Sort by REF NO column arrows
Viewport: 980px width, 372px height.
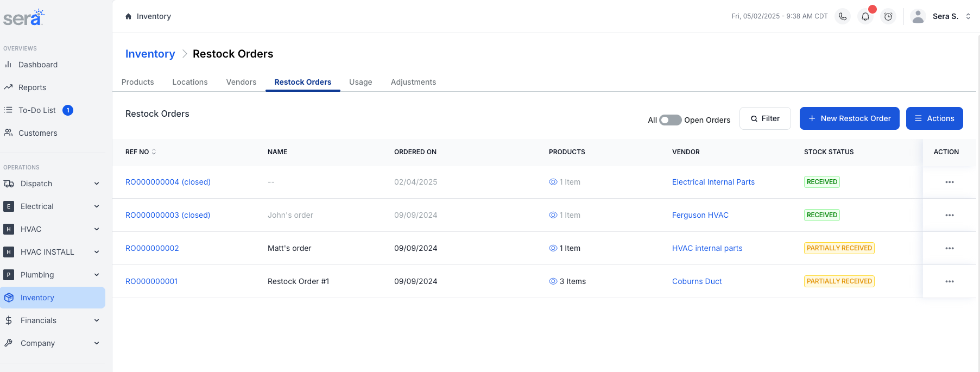click(154, 152)
